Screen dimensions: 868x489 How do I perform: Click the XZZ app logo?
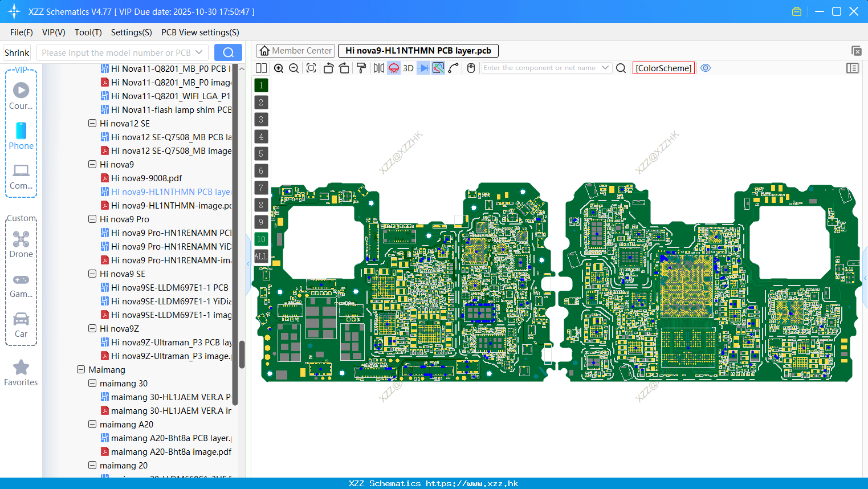pyautogui.click(x=14, y=11)
